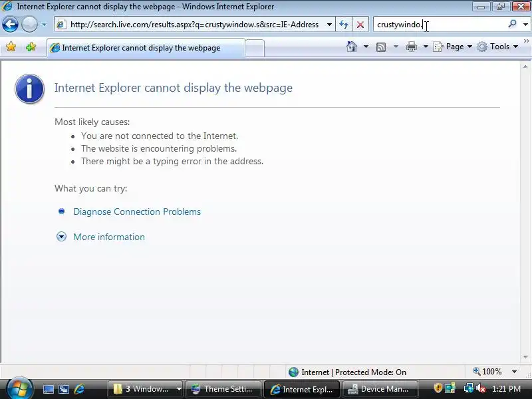Viewport: 532px width, 399px height.
Task: Click the red Stop loading icon
Action: [x=360, y=25]
